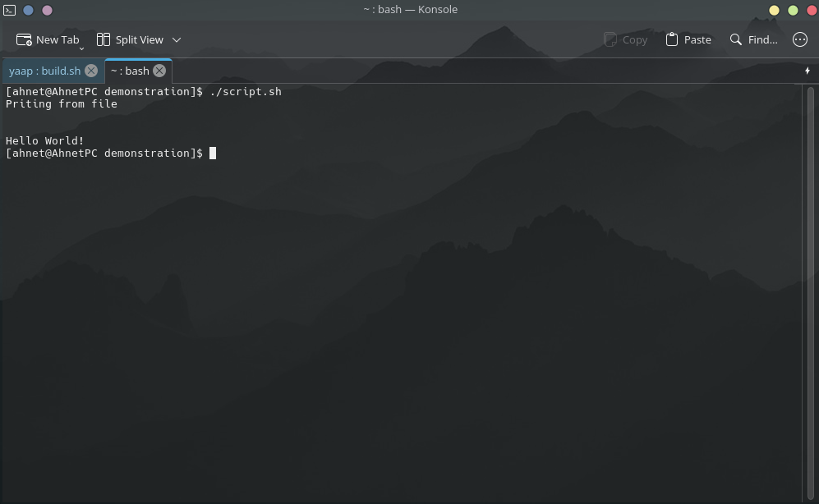This screenshot has width=819, height=504.
Task: Click the lightning bolt icon on the tab bar
Action: [807, 71]
